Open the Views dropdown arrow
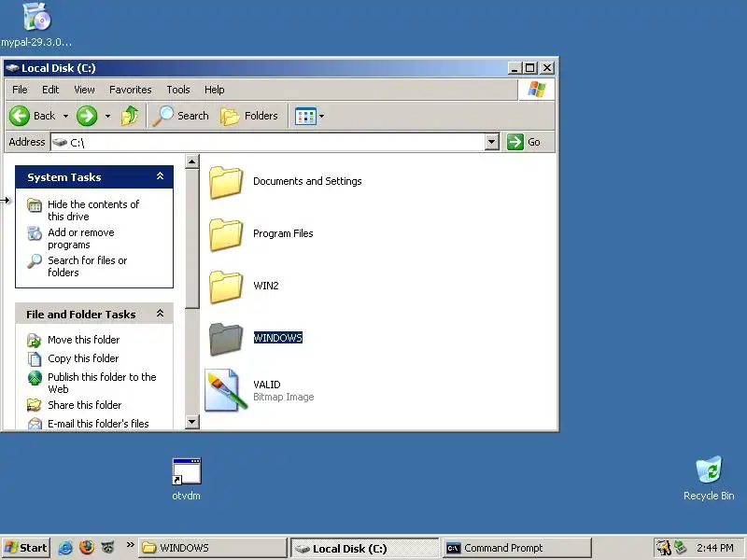This screenshot has width=747, height=560. coord(321,116)
